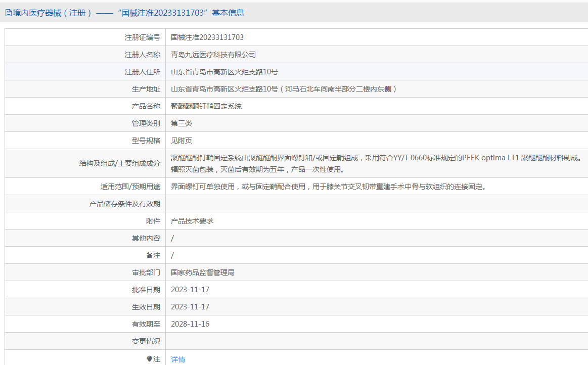
Task: Select expiry date 2028-11-16
Action: click(x=190, y=325)
